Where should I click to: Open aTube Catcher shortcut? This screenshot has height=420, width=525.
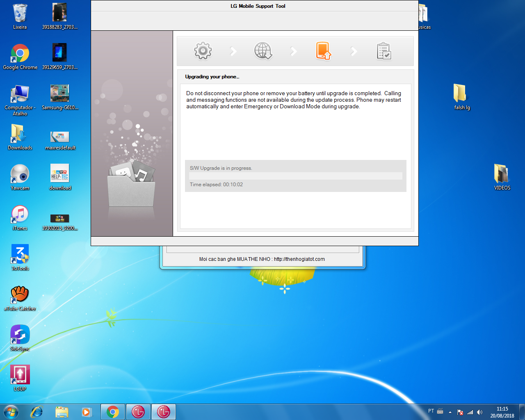tap(20, 298)
